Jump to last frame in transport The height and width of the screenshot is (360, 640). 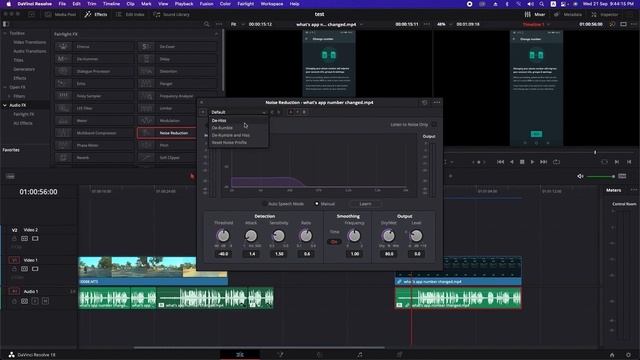pos(543,162)
